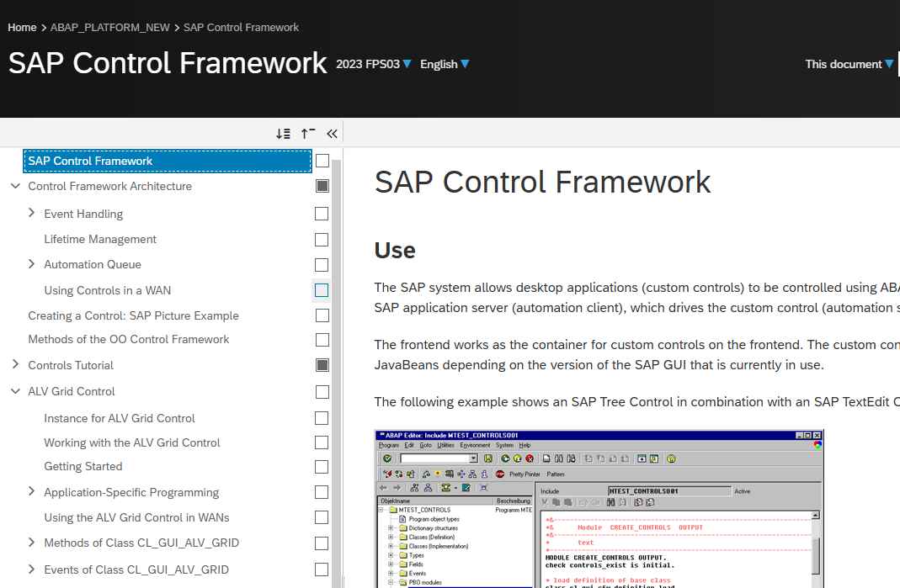Click the SAP Control Framework breadcrumb
The image size is (900, 588).
coord(241,28)
